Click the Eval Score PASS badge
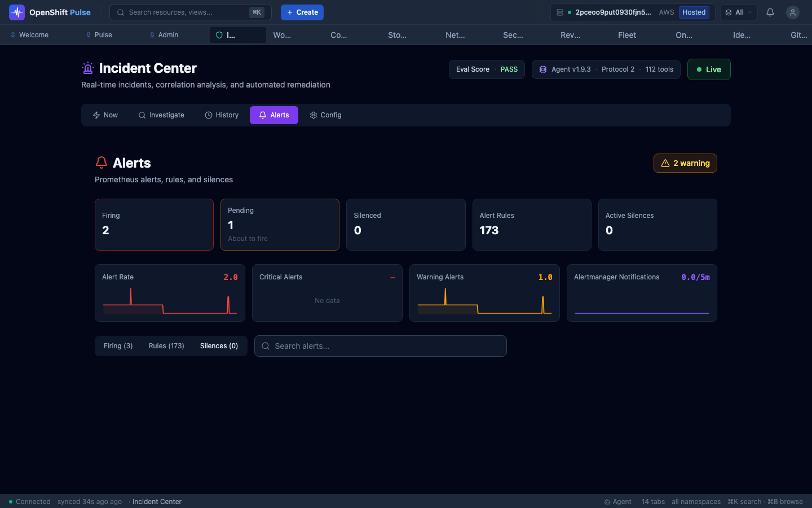Screen dimensions: 812x508 (487, 69)
